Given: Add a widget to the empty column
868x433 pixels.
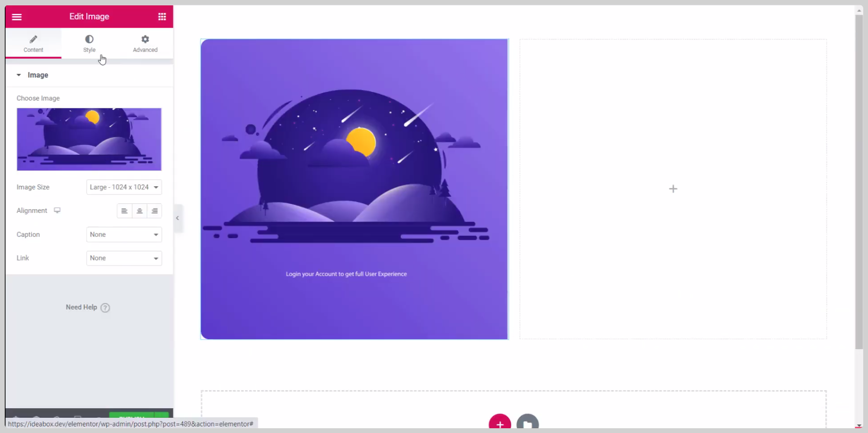Looking at the screenshot, I should coord(673,189).
